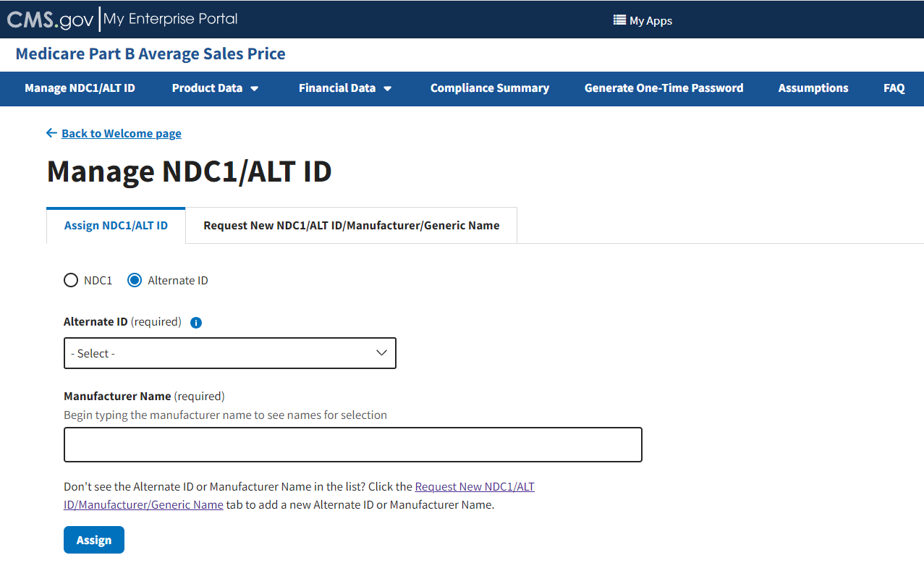
Task: Click the inline Request New NDC1/ALT ID link
Action: click(474, 487)
